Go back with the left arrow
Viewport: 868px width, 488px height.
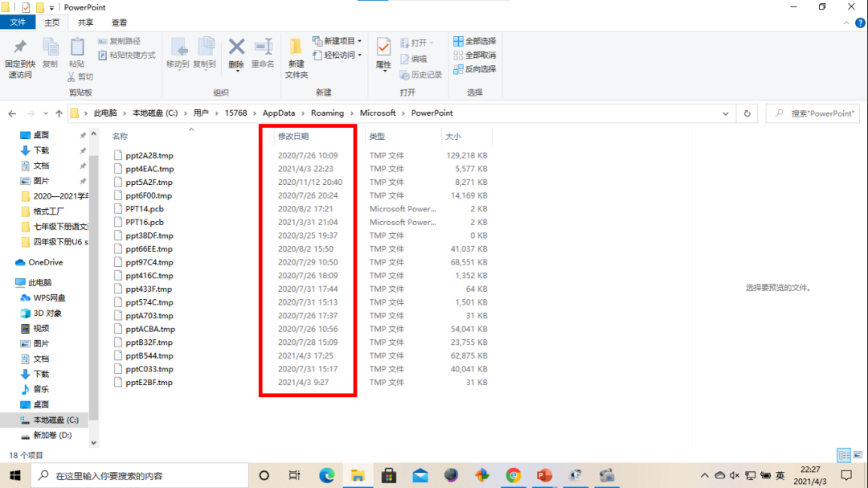click(12, 113)
